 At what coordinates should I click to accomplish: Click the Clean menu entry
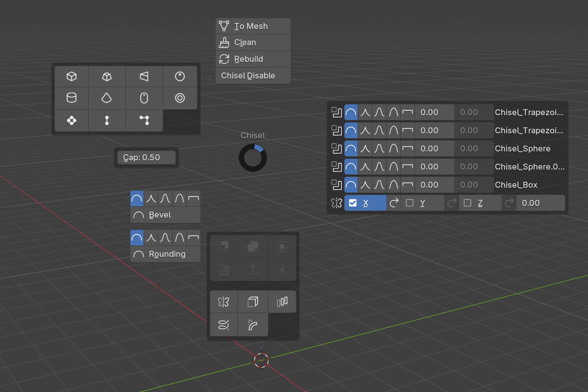pyautogui.click(x=253, y=43)
